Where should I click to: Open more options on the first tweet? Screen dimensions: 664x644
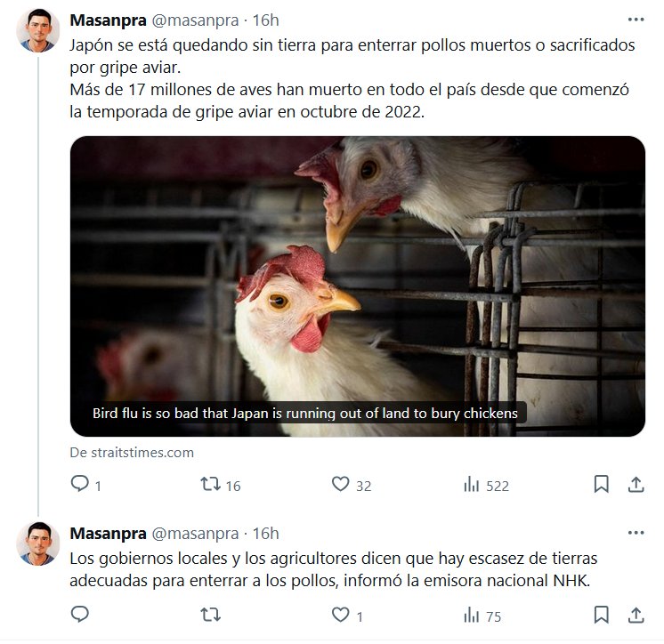click(636, 20)
